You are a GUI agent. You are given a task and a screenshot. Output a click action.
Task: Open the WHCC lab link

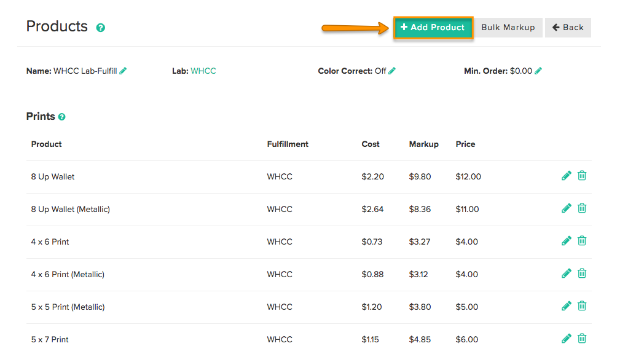pyautogui.click(x=203, y=71)
